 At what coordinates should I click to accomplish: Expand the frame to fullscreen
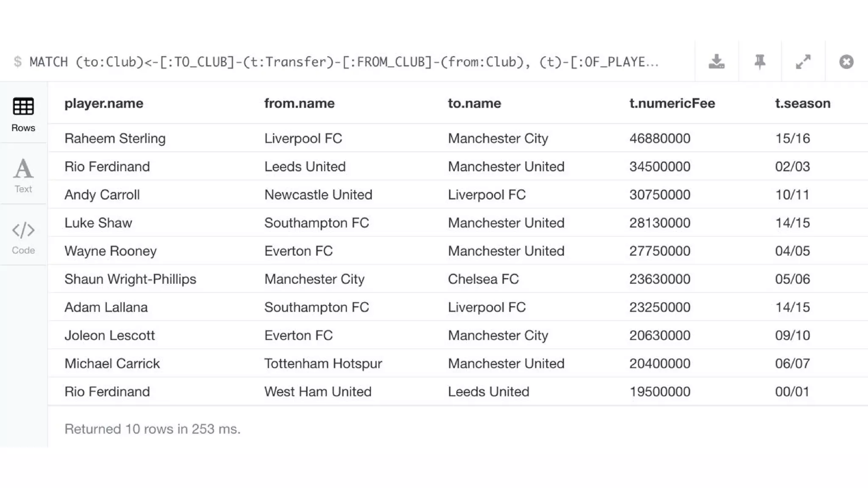803,62
